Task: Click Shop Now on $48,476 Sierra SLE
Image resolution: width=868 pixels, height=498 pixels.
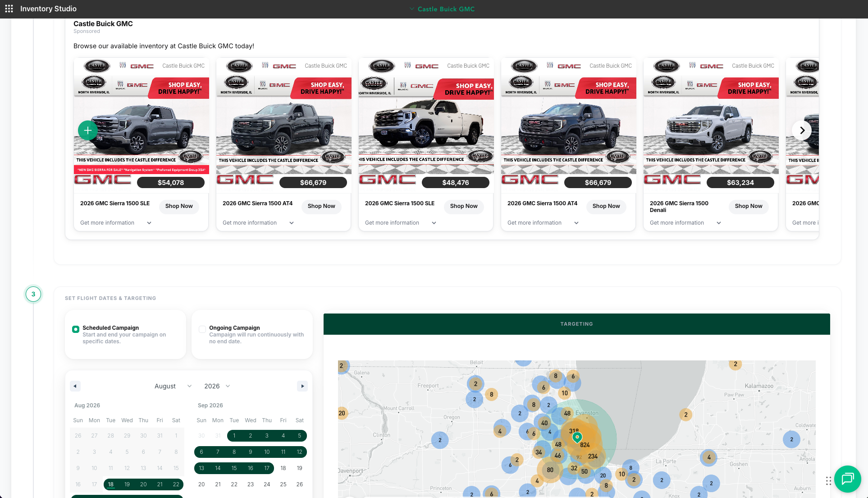Action: (x=464, y=206)
